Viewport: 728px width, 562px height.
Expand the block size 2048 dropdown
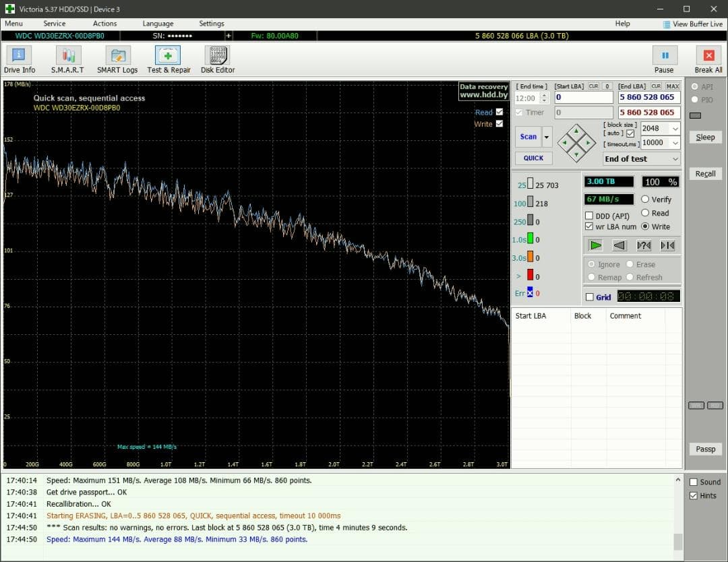[x=675, y=129]
